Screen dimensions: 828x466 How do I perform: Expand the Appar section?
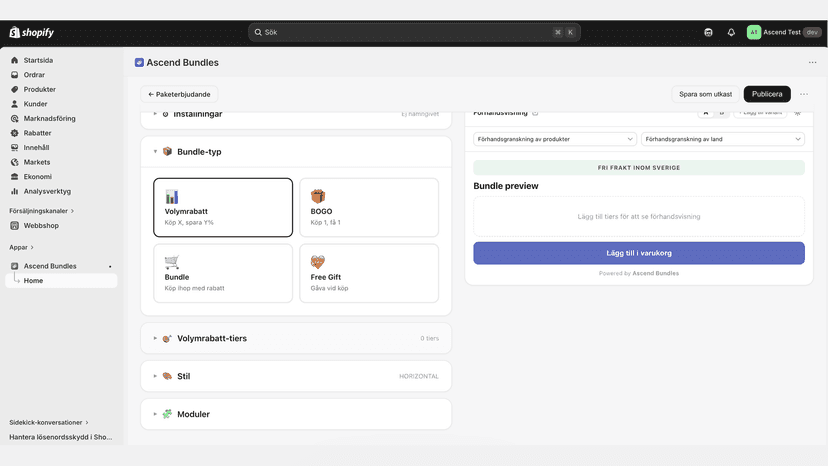pyautogui.click(x=22, y=247)
